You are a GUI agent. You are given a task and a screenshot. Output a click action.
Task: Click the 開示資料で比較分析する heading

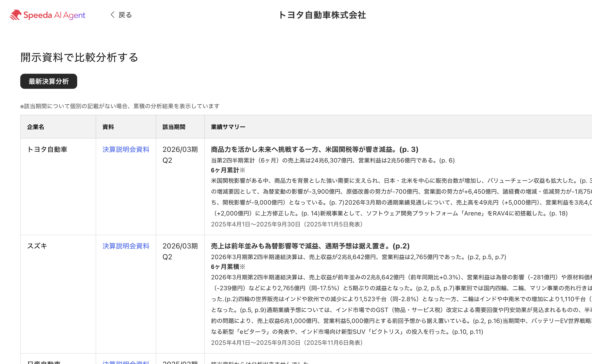(79, 57)
